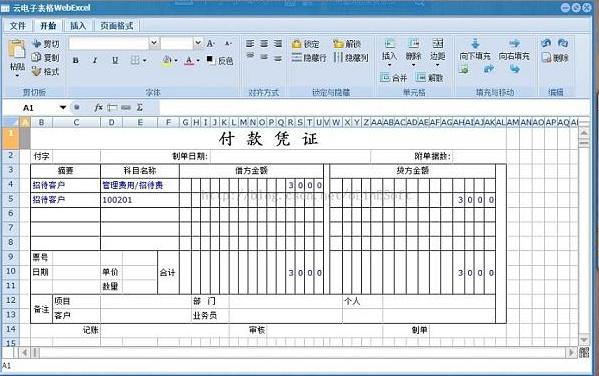
Task: Click the 向下填充 fill down button
Action: click(x=475, y=50)
